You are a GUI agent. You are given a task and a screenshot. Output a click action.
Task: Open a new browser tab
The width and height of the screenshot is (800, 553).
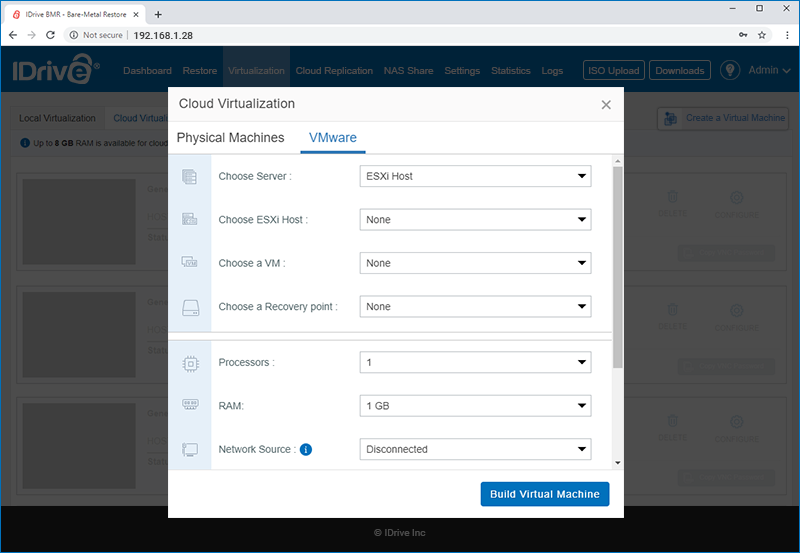(x=158, y=14)
